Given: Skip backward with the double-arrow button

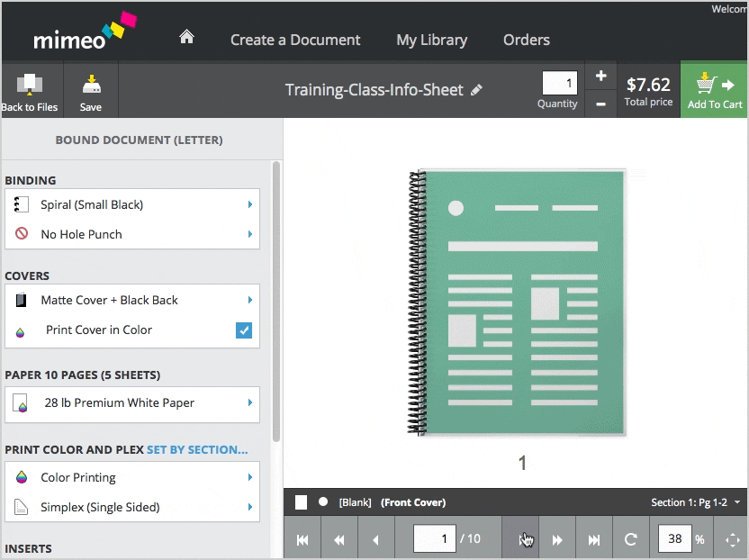Looking at the screenshot, I should [339, 539].
